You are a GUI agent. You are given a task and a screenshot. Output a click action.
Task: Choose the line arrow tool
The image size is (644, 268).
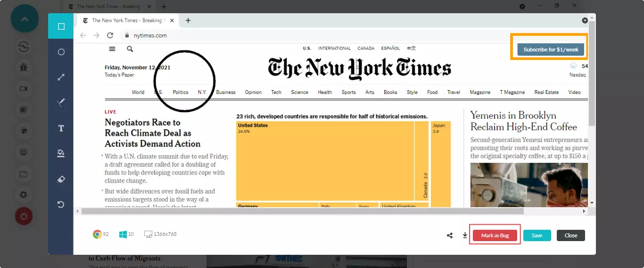point(61,77)
